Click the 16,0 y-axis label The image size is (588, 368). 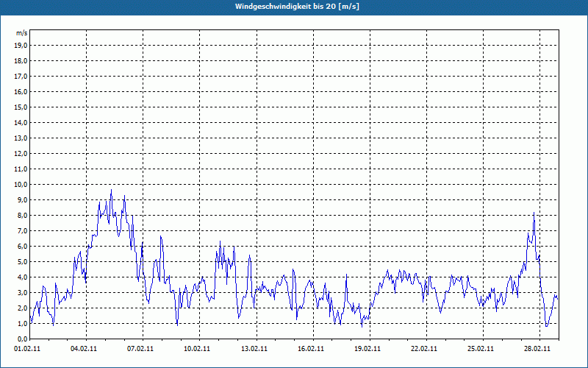pyautogui.click(x=21, y=91)
